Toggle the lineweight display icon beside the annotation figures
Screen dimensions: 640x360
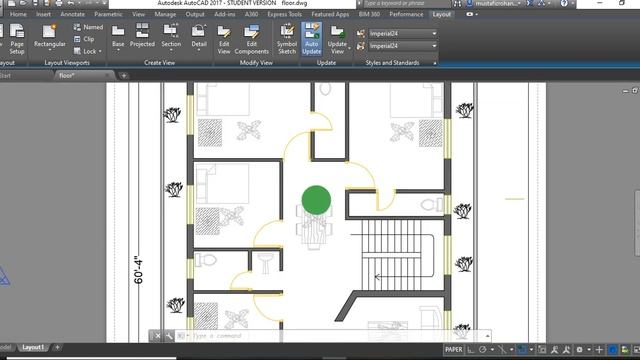point(542,349)
